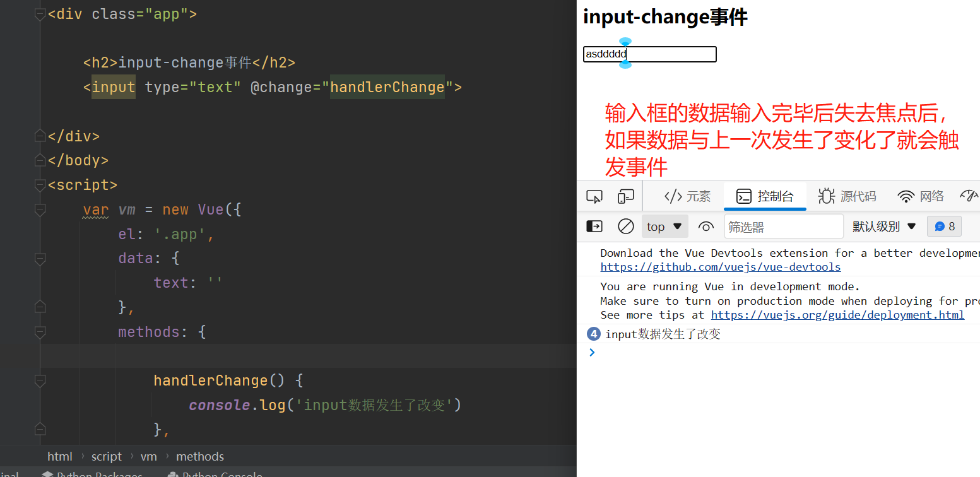Collapse the methods: { block fold marker
Viewport: 980px width, 477px height.
pyautogui.click(x=40, y=332)
